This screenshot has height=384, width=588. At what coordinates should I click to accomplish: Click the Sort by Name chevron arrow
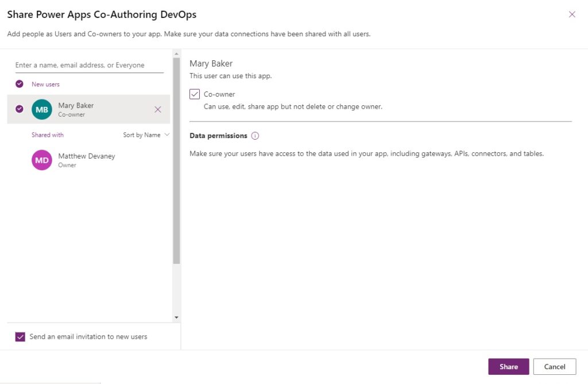[x=167, y=135]
